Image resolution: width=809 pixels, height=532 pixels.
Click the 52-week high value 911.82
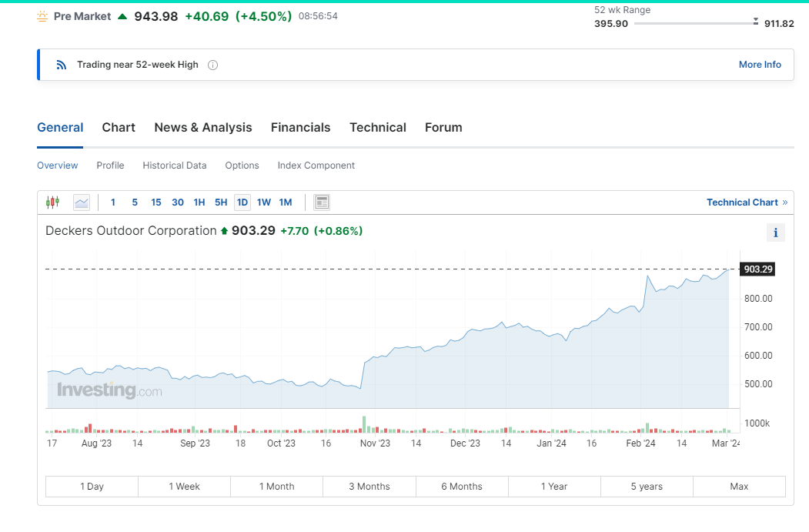tap(779, 24)
